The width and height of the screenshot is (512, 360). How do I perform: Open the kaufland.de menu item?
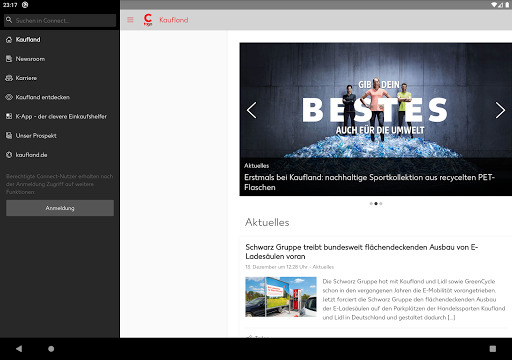60,155
